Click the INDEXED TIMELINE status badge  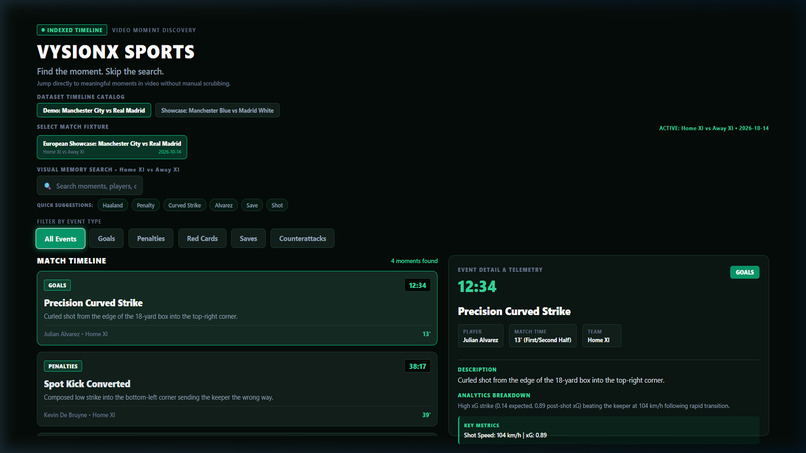pyautogui.click(x=72, y=30)
